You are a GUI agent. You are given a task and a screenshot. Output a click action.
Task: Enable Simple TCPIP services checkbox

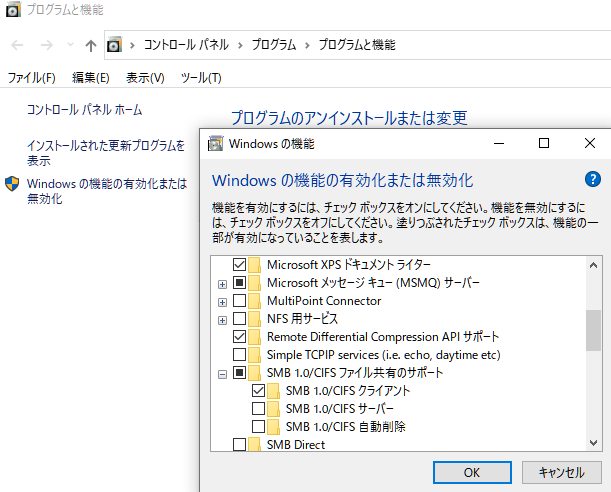(239, 354)
